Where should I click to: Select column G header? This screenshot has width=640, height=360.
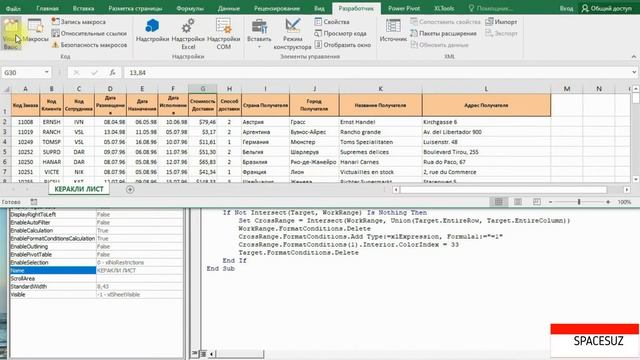[x=202, y=89]
